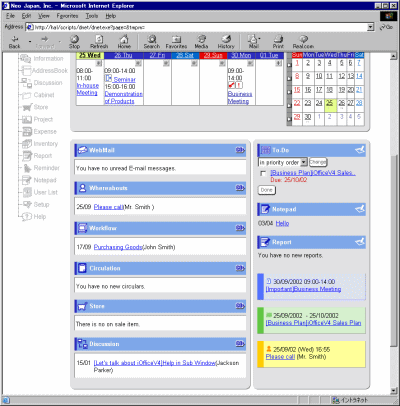The height and width of the screenshot is (406, 400).
Task: Click the Store panel arrow icon
Action: coord(240,306)
